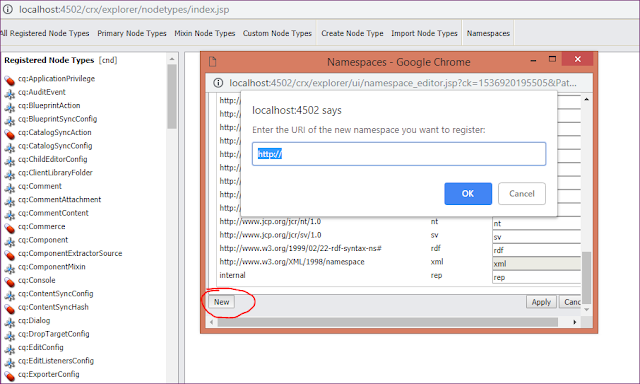The image size is (640, 384).
Task: Click the cq:ContentSyncHash node icon
Action: pyautogui.click(x=9, y=309)
